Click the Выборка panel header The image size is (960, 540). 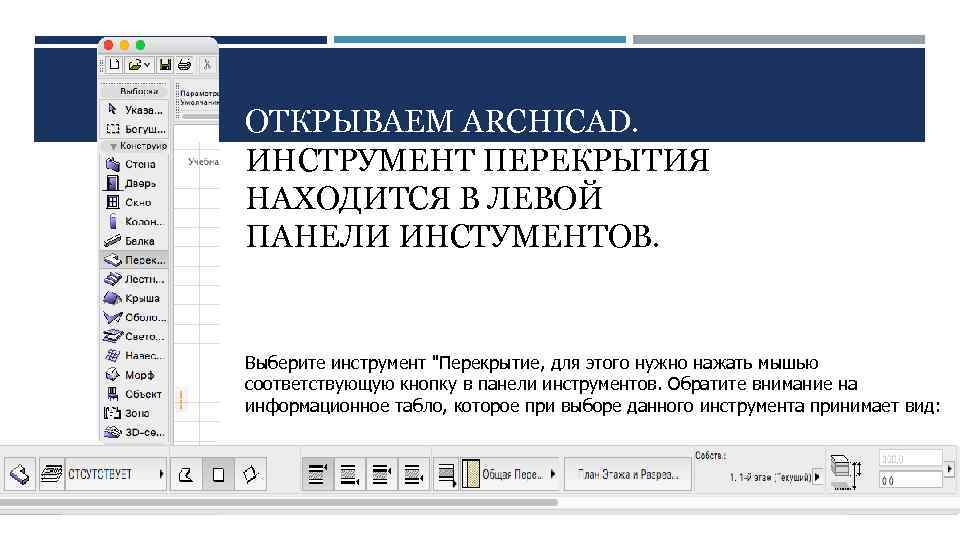(x=135, y=91)
